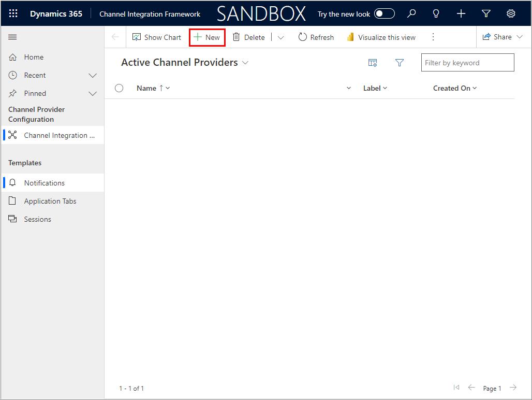Switch to Application Tabs under Templates
Screen dimensions: 532x400
[50, 201]
